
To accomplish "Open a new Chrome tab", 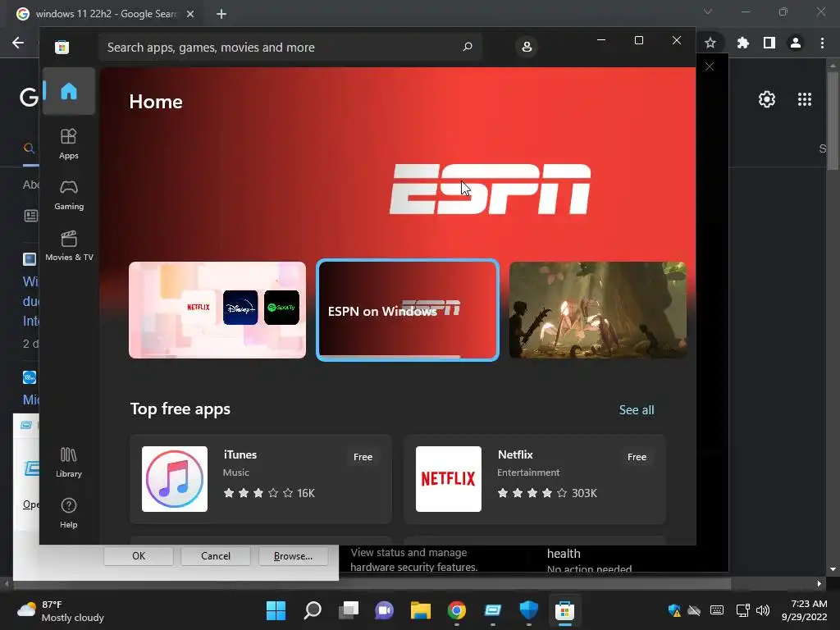I will point(221,15).
